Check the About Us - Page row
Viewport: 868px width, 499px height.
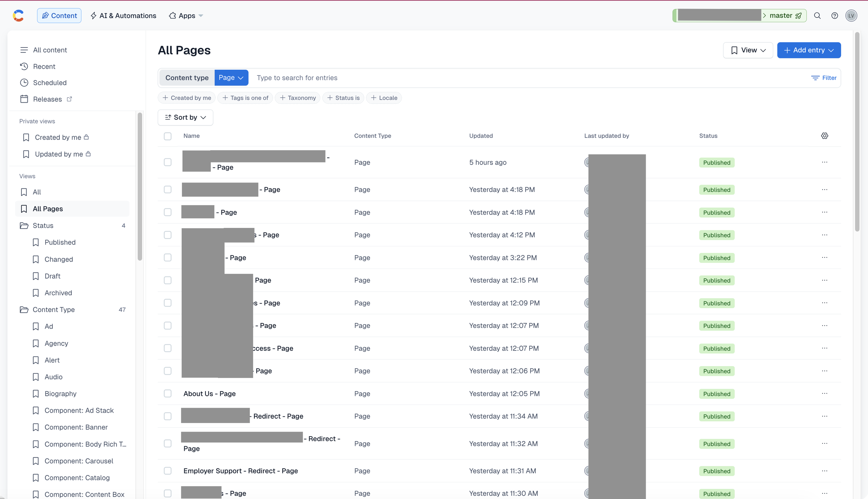[168, 394]
